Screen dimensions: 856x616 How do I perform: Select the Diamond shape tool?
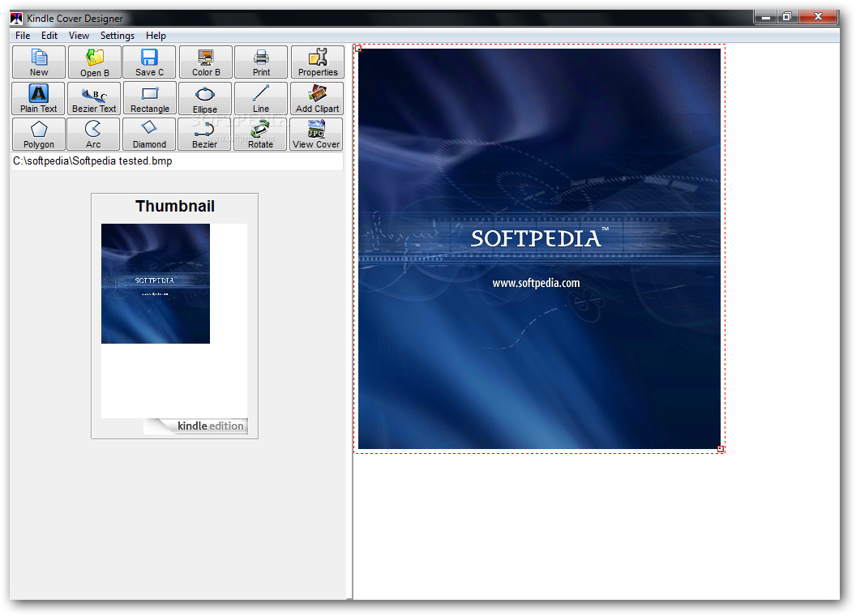click(x=149, y=135)
